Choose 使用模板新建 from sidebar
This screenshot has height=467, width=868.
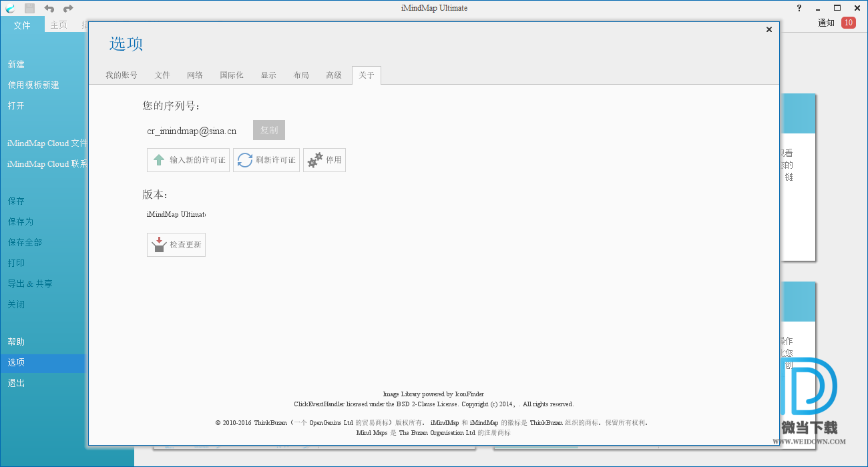pos(33,85)
